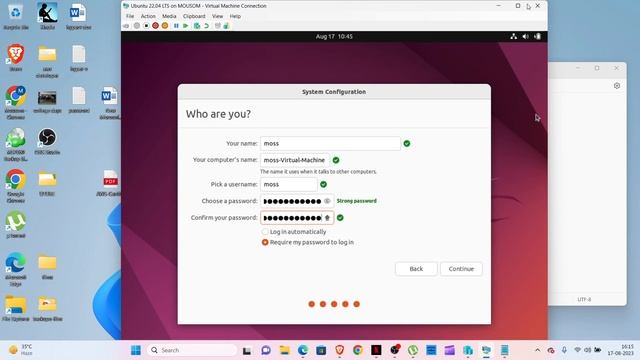Open the weather widget showing 35°C

tap(20, 350)
